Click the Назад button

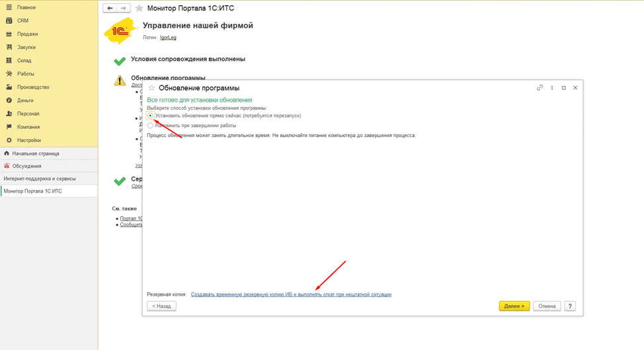point(161,306)
